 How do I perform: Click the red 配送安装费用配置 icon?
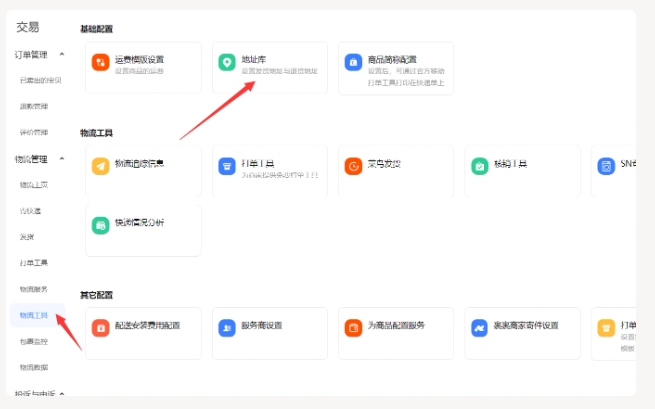click(100, 327)
